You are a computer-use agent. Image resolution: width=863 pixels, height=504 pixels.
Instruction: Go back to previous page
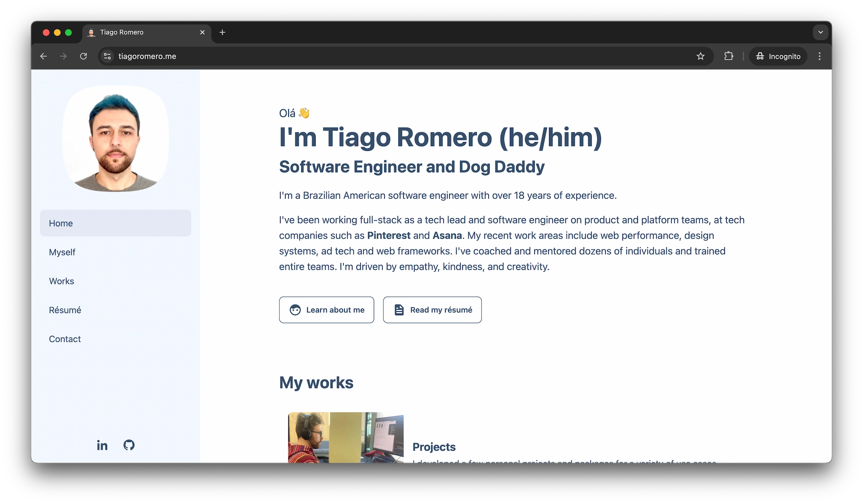coord(43,56)
